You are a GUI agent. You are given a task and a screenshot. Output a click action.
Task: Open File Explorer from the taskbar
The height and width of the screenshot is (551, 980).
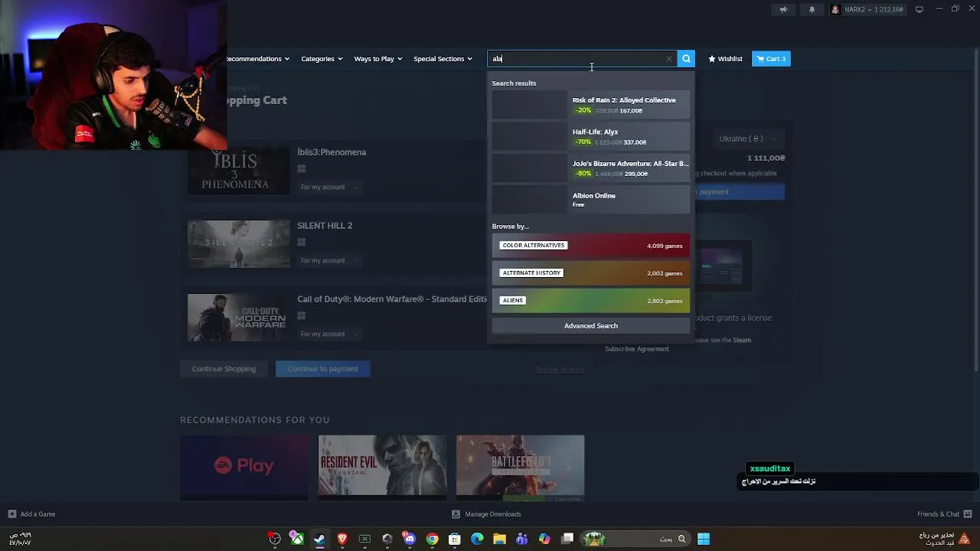(499, 539)
